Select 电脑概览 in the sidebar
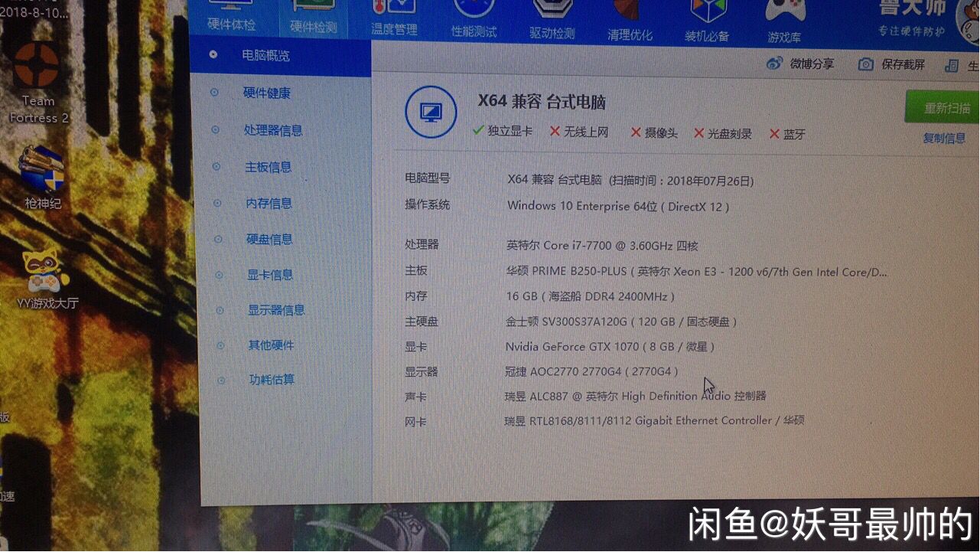Screen dimensions: 980x552 280,56
